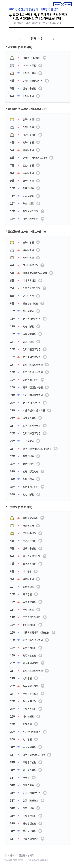Open info icon beside 고려대의료원
This screenshot has width=74, height=868.
click(x=40, y=66)
